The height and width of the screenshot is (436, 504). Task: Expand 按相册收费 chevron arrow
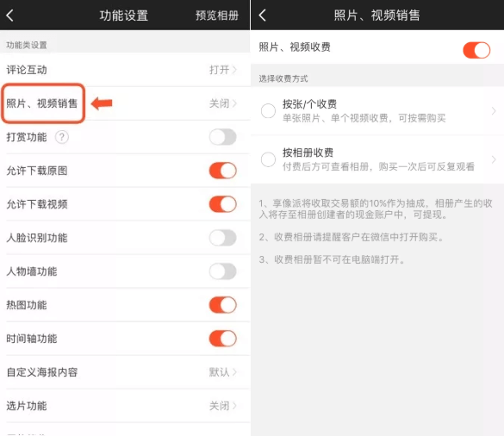pyautogui.click(x=494, y=159)
